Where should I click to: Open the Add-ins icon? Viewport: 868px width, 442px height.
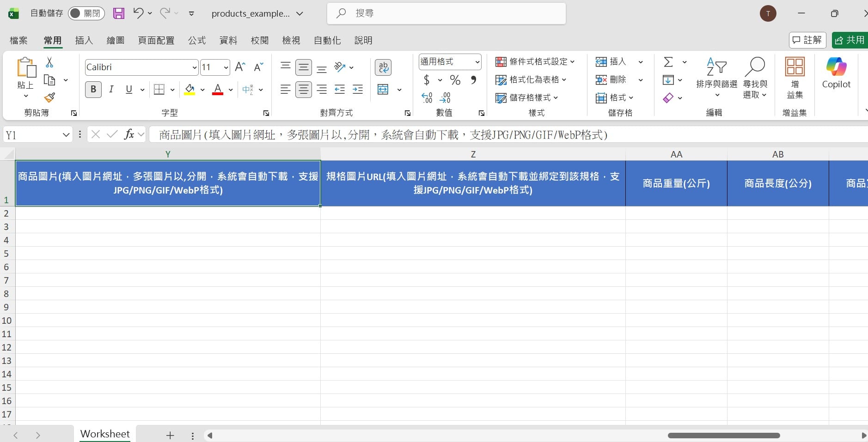click(795, 78)
